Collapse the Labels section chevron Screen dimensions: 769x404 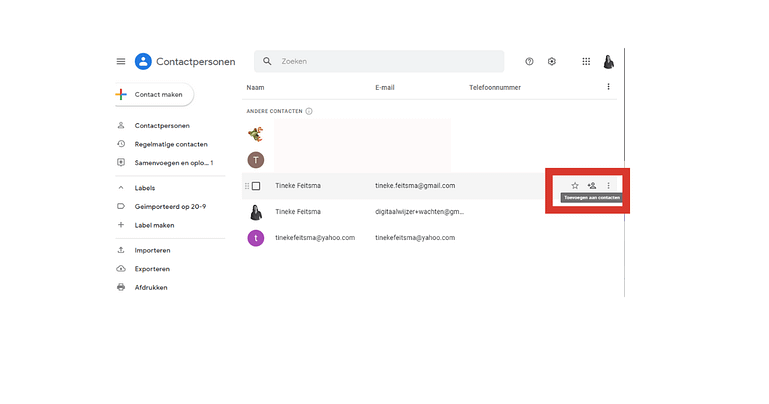click(x=121, y=188)
